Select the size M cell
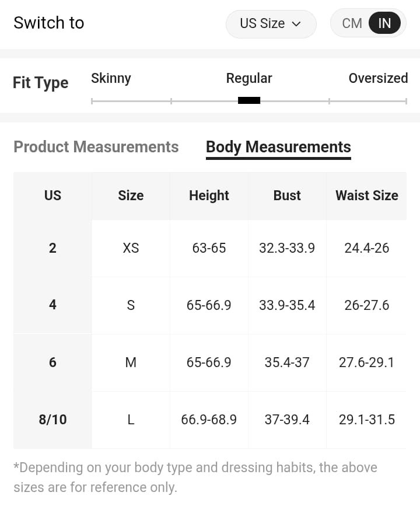The height and width of the screenshot is (506, 420). point(131,362)
